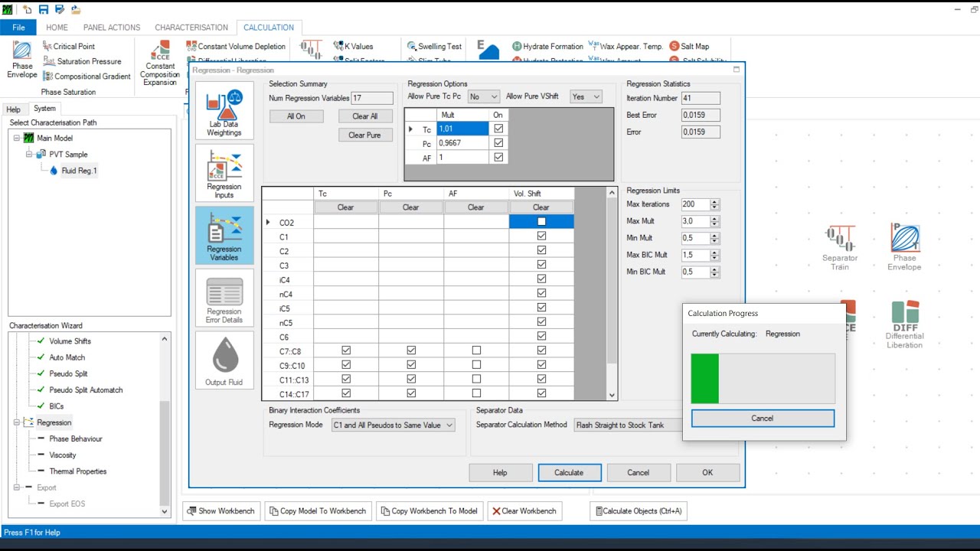Open Separator Calculation Method dropdown
Viewport: 980px width, 551px height.
[628, 425]
